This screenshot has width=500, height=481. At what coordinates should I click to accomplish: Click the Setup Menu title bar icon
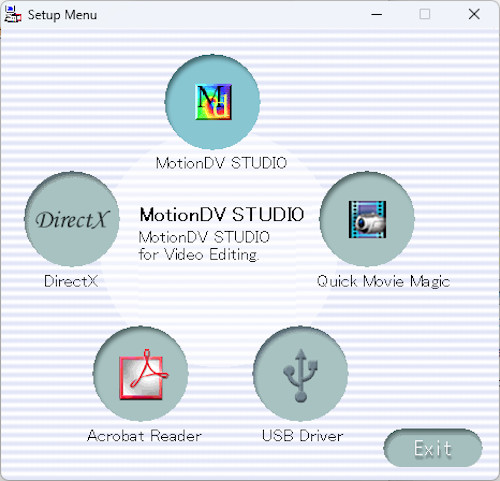[x=13, y=14]
